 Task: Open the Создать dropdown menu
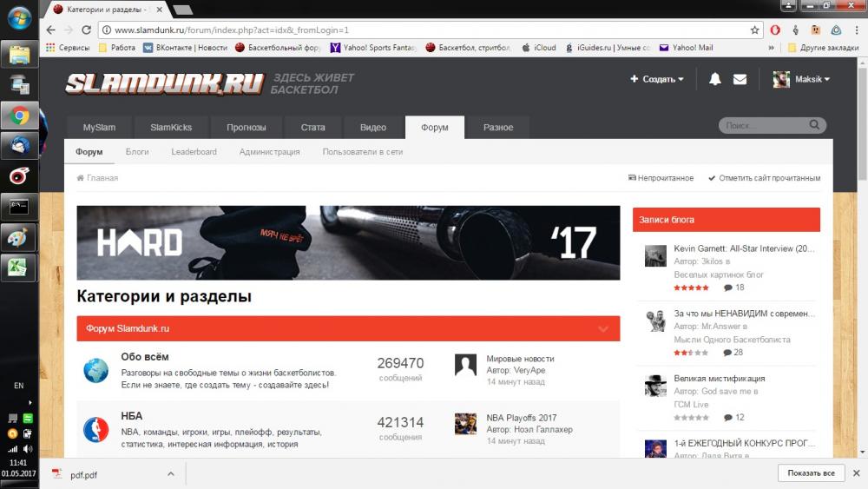click(x=657, y=79)
